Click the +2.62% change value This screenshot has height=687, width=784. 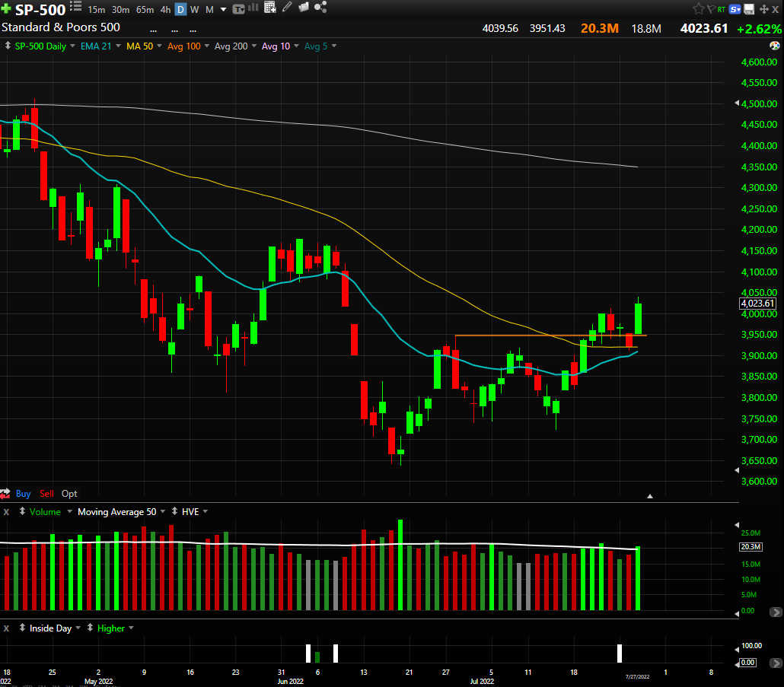(760, 29)
